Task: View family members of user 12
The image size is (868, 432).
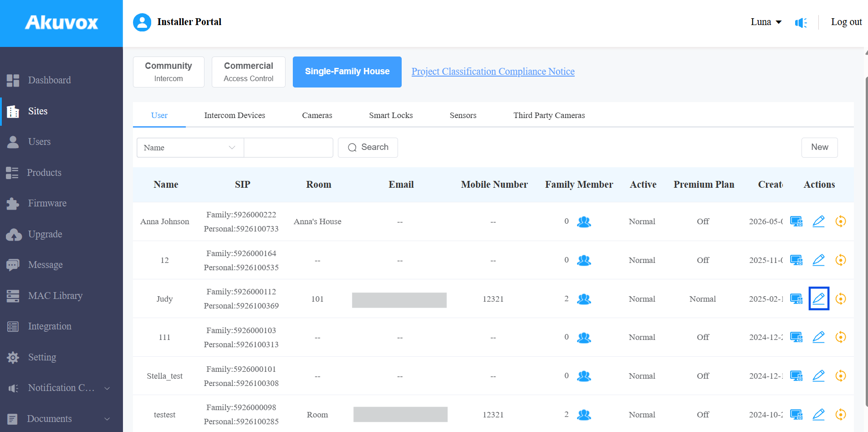Action: [x=584, y=261]
